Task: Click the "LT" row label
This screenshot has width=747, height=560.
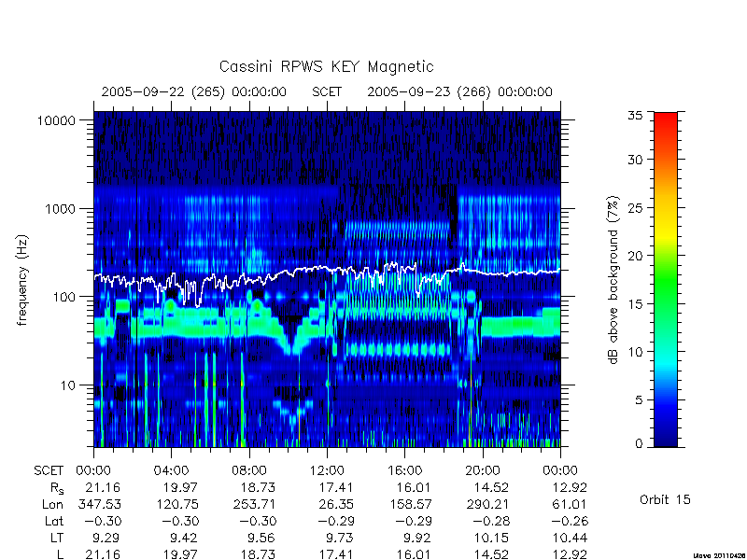Action: (x=57, y=539)
